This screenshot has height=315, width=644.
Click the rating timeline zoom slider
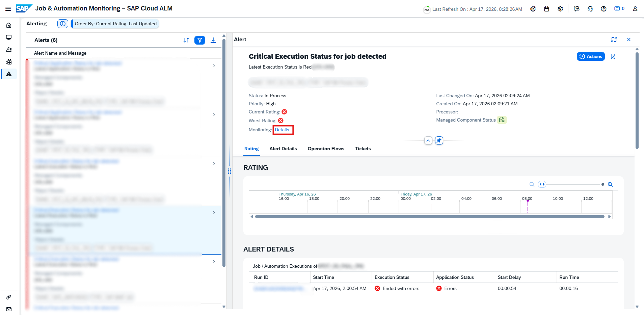(574, 184)
